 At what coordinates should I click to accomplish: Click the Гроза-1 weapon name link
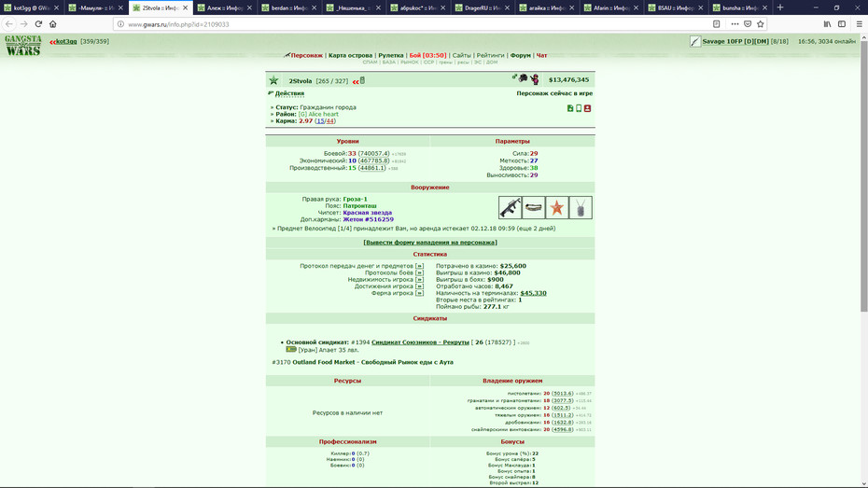click(355, 199)
